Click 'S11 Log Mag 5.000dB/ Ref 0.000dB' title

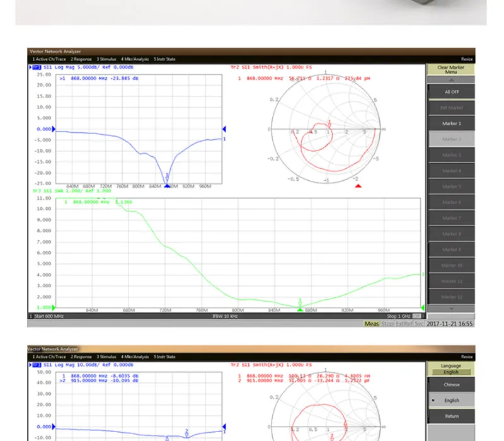[x=88, y=67]
